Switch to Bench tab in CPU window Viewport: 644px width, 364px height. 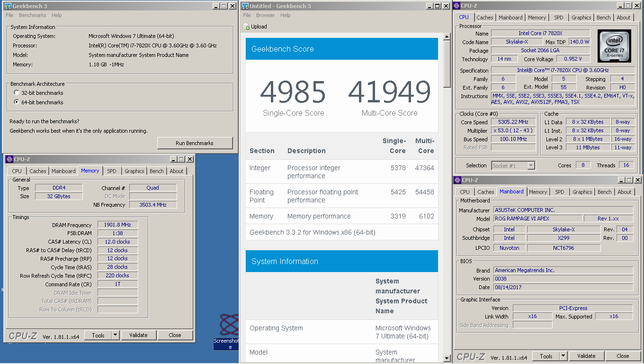(604, 18)
